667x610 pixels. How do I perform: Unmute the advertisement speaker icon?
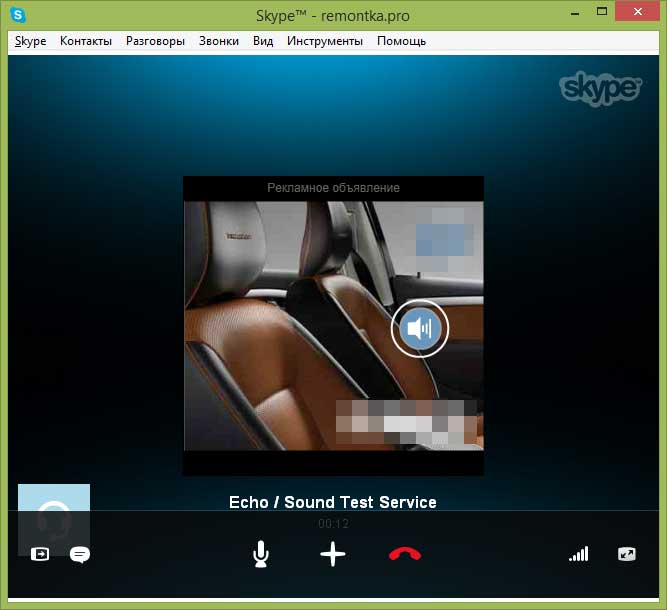(420, 328)
